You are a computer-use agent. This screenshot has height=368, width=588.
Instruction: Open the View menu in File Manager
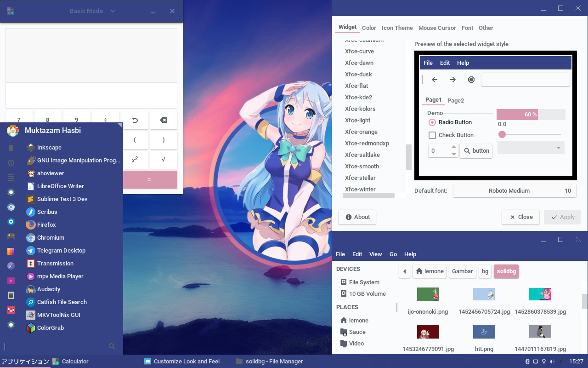[x=376, y=254]
